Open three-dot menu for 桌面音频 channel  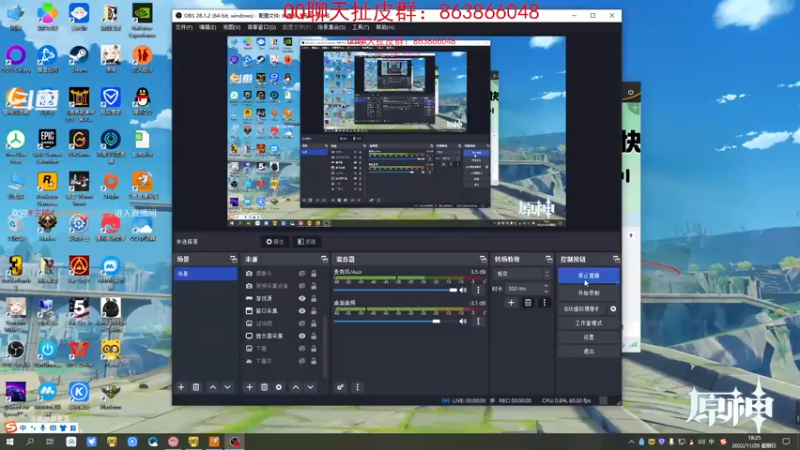pos(478,321)
